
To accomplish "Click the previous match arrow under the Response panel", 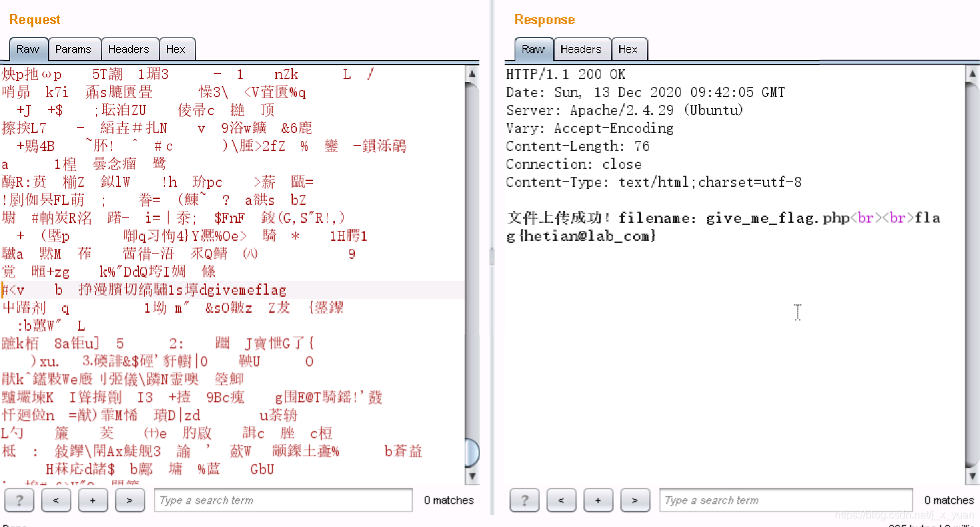I will click(x=561, y=500).
